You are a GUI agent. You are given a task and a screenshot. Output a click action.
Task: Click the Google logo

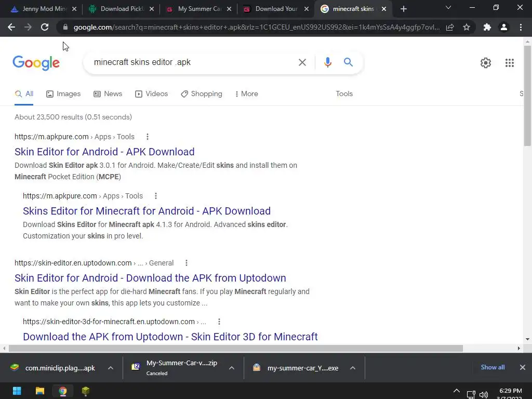[36, 63]
